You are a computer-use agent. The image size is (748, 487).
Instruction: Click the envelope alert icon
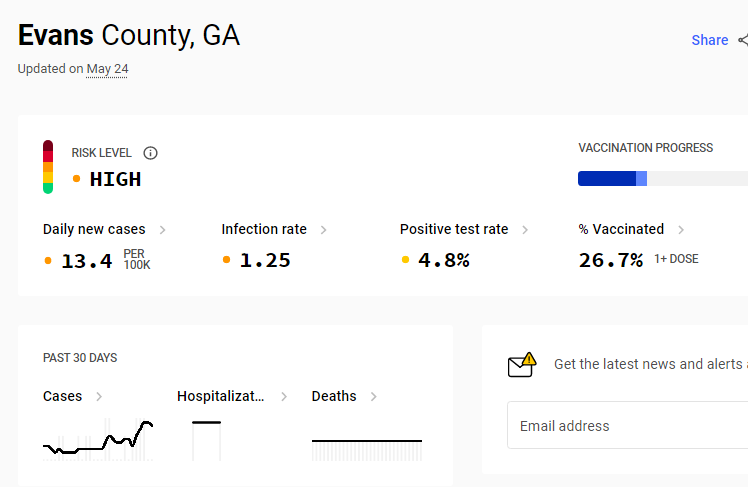click(x=522, y=365)
